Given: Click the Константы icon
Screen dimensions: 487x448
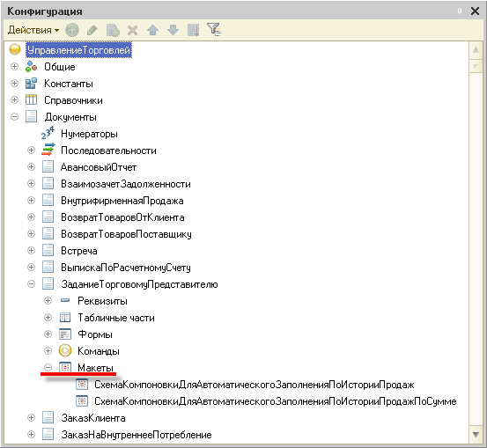Looking at the screenshot, I should 32,84.
